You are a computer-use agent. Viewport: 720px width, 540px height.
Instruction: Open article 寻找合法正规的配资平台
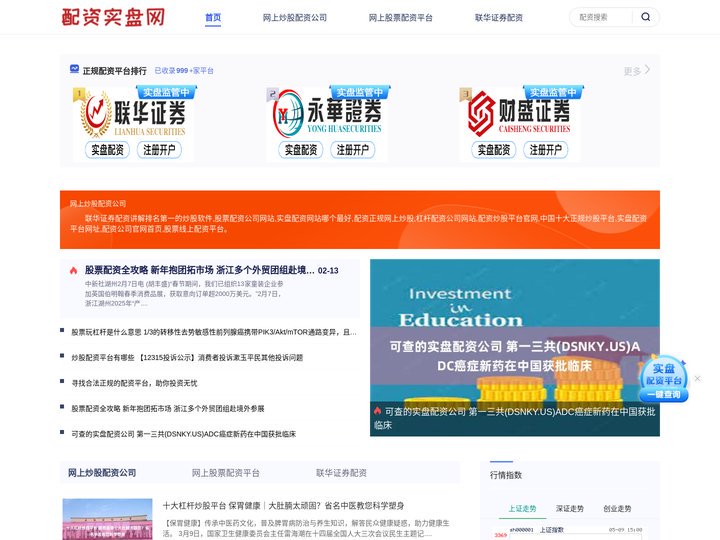pyautogui.click(x=134, y=383)
